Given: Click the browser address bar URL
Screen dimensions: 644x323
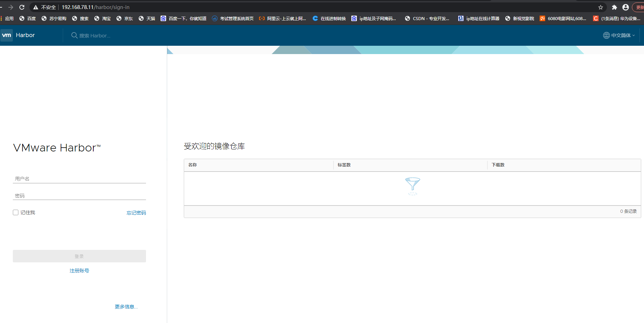Looking at the screenshot, I should (95, 7).
